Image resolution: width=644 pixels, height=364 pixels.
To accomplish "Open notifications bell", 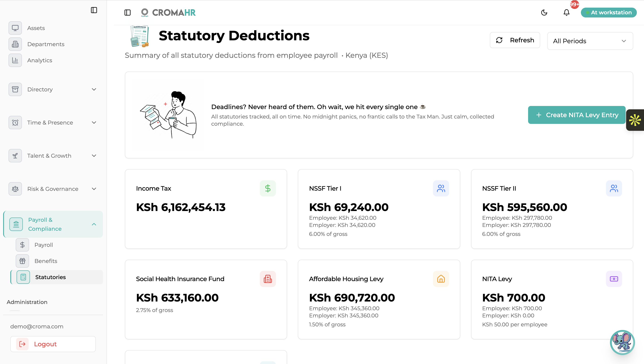I will click(x=567, y=13).
